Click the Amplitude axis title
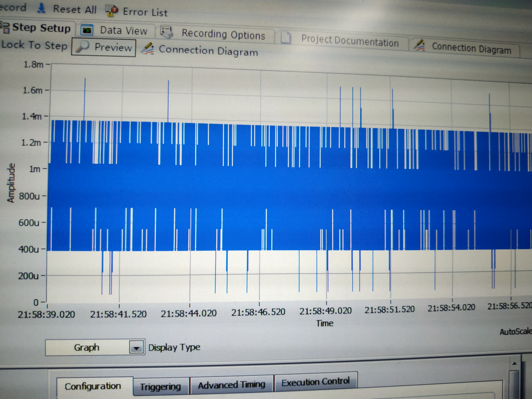532x399 pixels. (11, 183)
